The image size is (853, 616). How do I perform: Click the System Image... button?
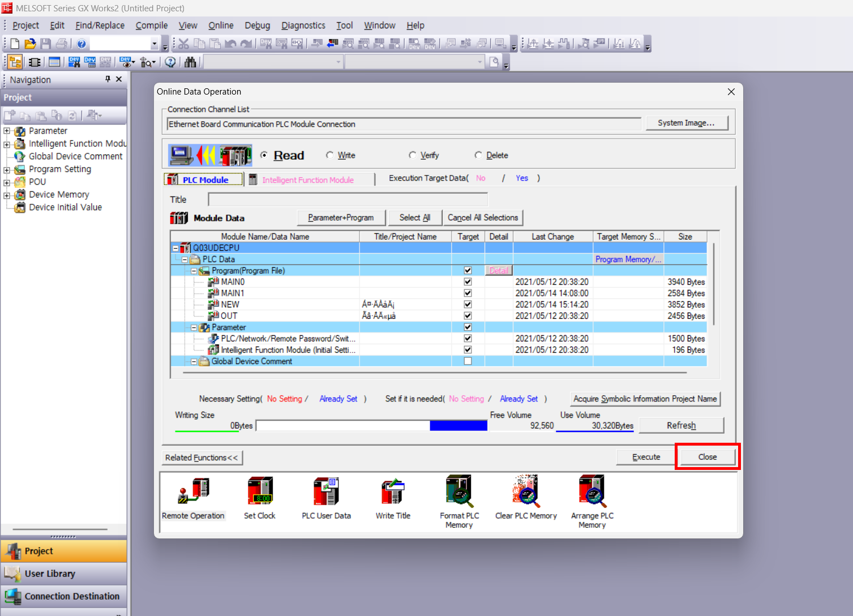[687, 123]
